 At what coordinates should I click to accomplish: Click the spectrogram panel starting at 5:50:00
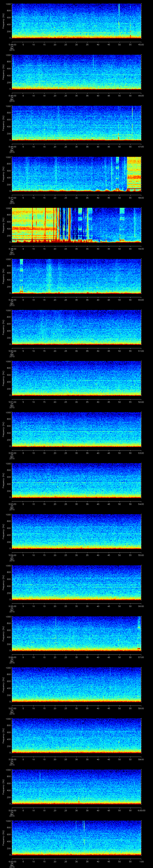(76, 327)
